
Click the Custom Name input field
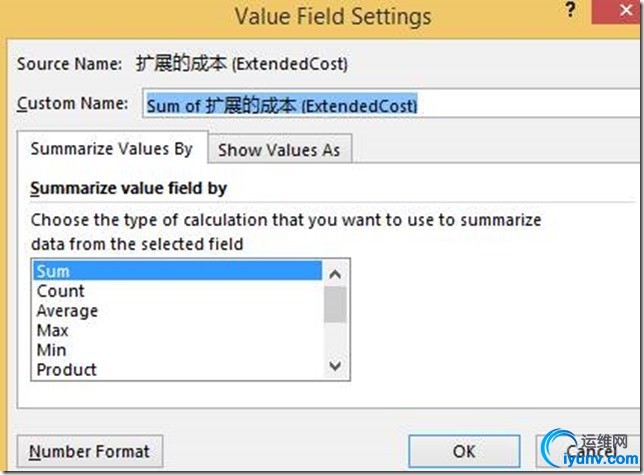393,103
